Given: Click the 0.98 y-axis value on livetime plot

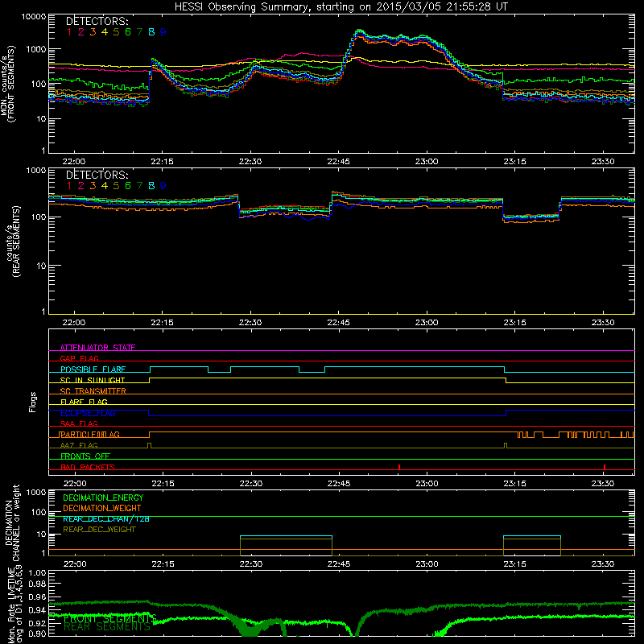Looking at the screenshot, I should coord(37,584).
